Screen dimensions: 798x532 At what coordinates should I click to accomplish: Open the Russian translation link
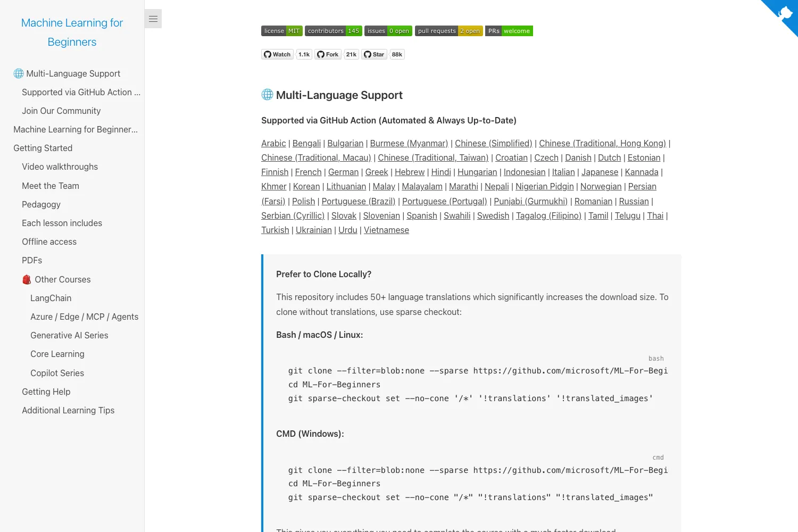point(634,201)
